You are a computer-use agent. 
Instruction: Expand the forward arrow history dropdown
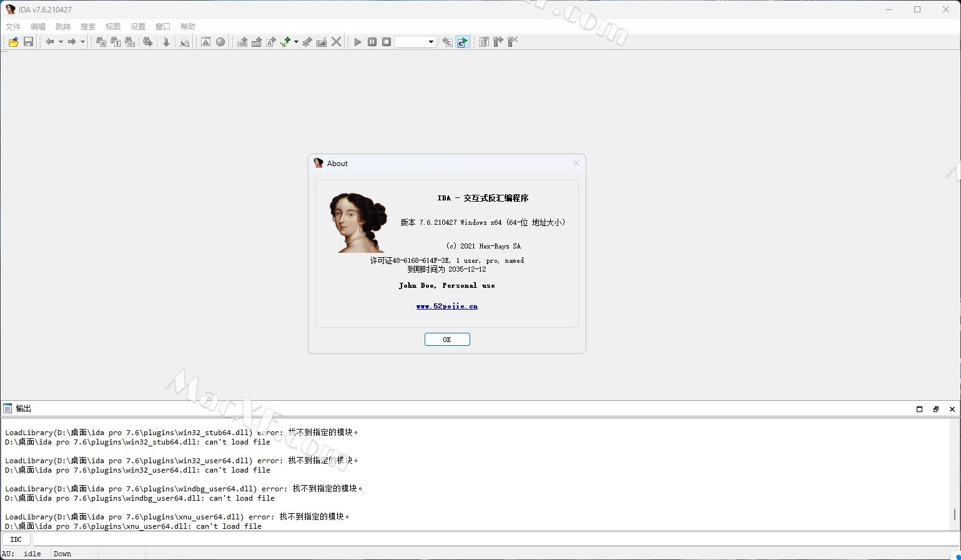click(82, 42)
